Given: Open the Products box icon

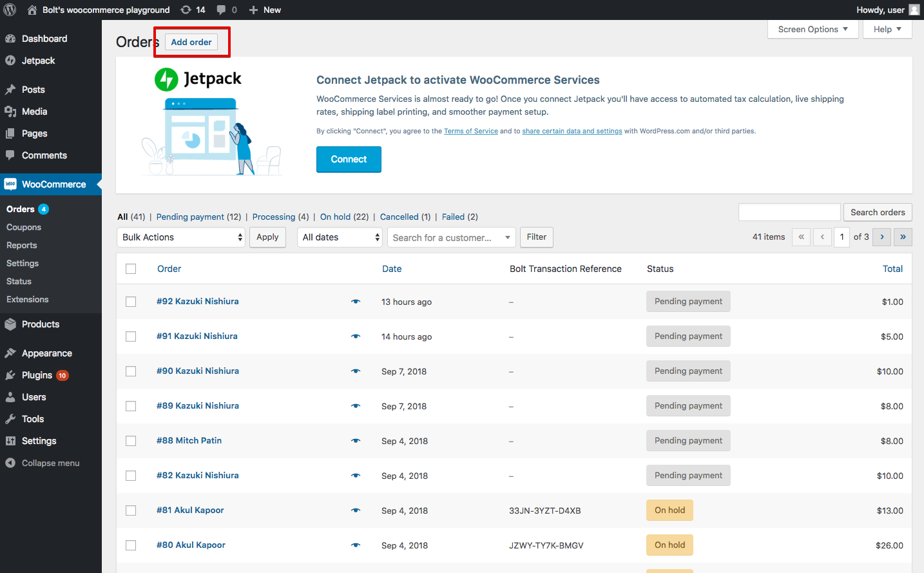Looking at the screenshot, I should 10,324.
